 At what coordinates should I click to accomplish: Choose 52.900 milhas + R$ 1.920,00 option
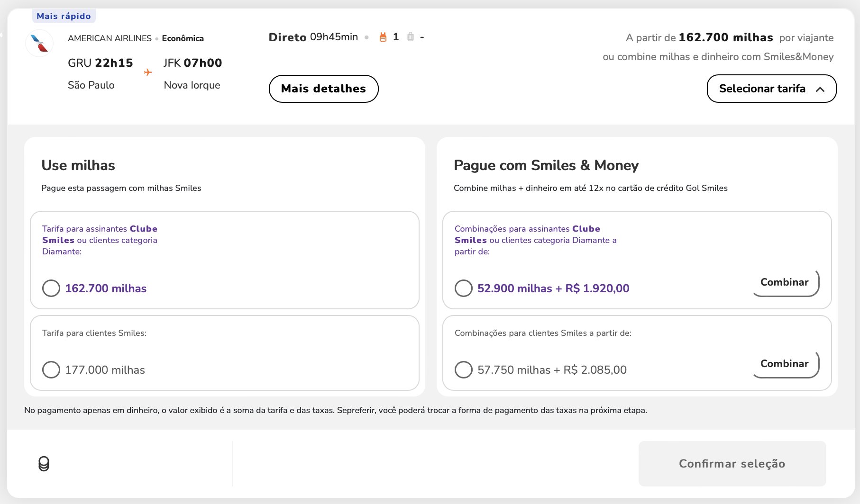[464, 288]
